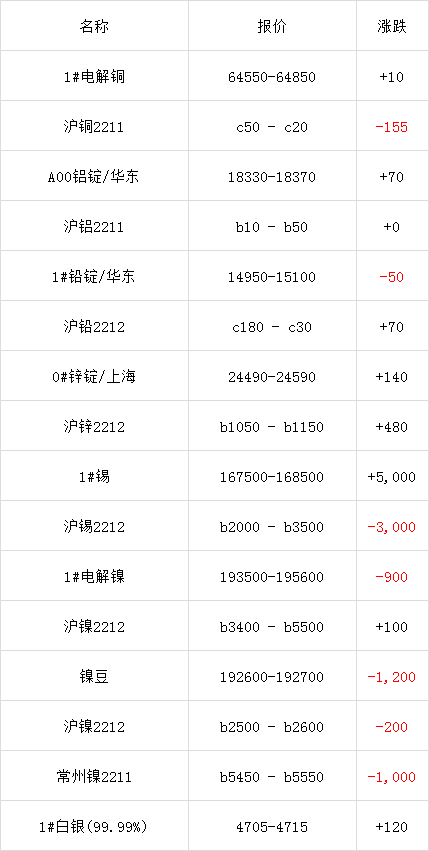Click the red -155 change value
This screenshot has height=851, width=429.
(x=392, y=127)
